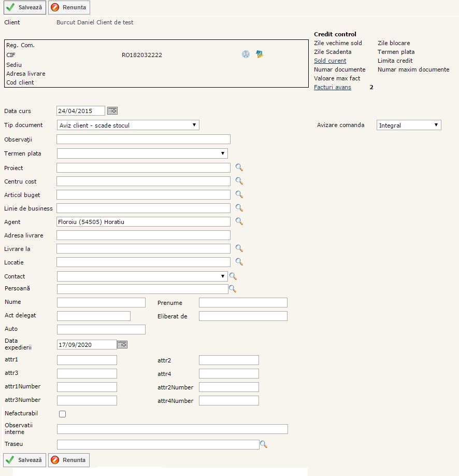Viewport: 459px width, 476px height.
Task: Click the Agent lookup magnifier icon
Action: click(x=239, y=221)
